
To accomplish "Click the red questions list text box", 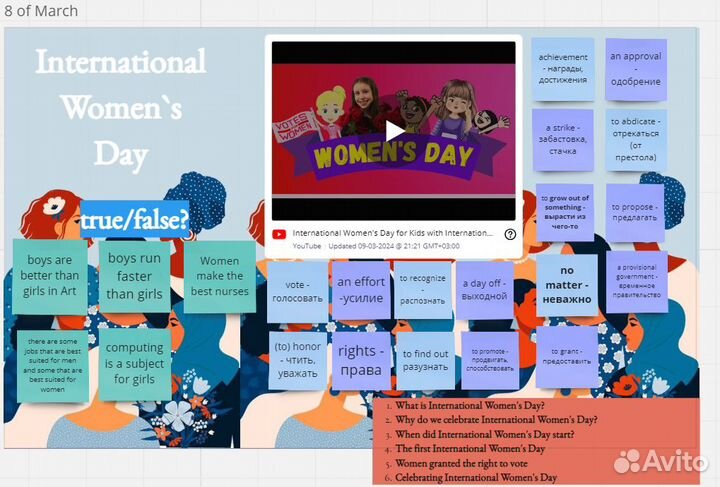I will 536,441.
